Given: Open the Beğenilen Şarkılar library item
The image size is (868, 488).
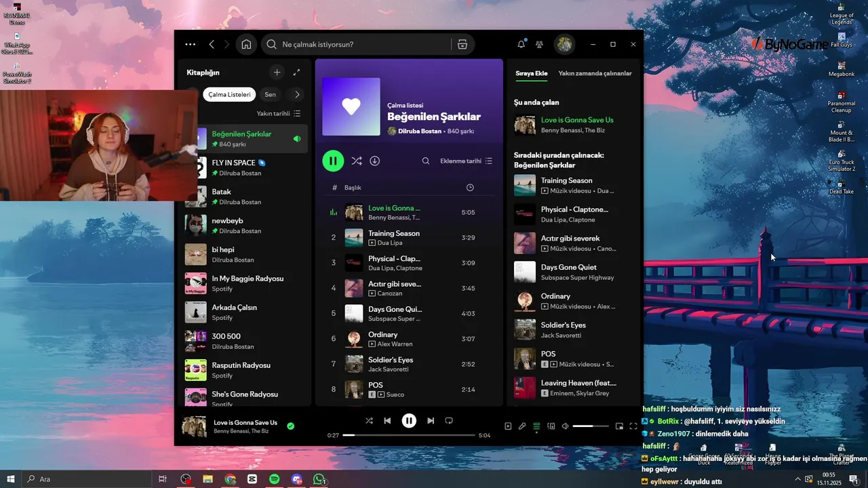Looking at the screenshot, I should tap(245, 138).
